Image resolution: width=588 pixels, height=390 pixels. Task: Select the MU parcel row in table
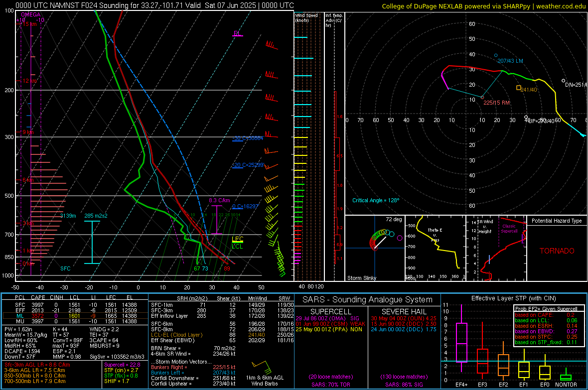(x=75, y=321)
